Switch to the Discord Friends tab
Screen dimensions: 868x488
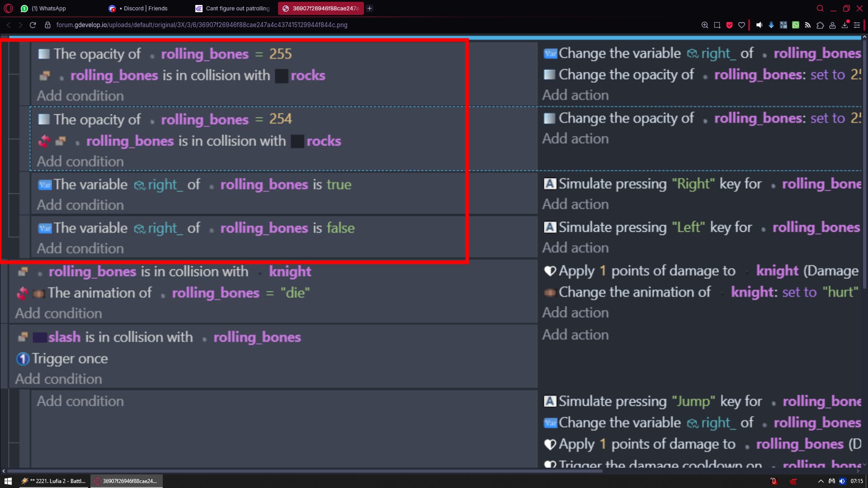point(145,8)
